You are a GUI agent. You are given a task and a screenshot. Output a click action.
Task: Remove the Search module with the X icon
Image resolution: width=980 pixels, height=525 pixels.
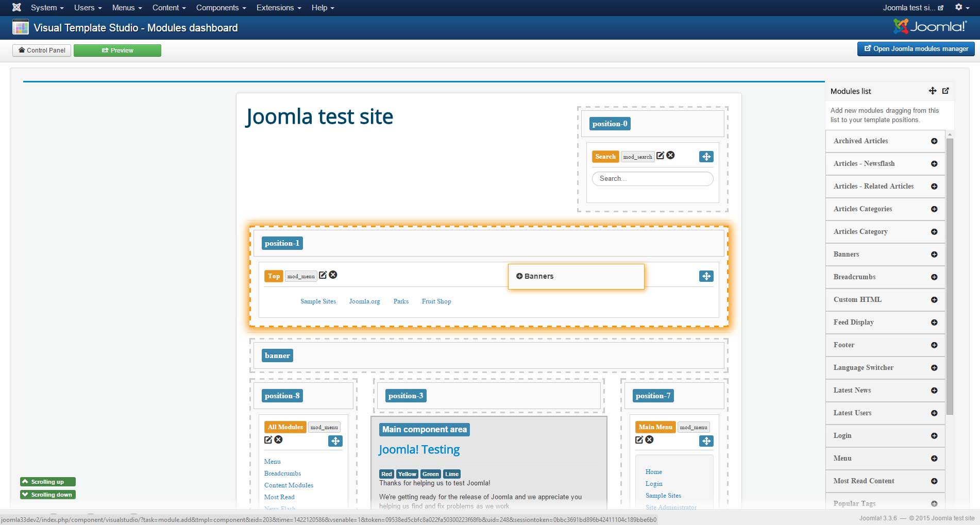pos(670,155)
